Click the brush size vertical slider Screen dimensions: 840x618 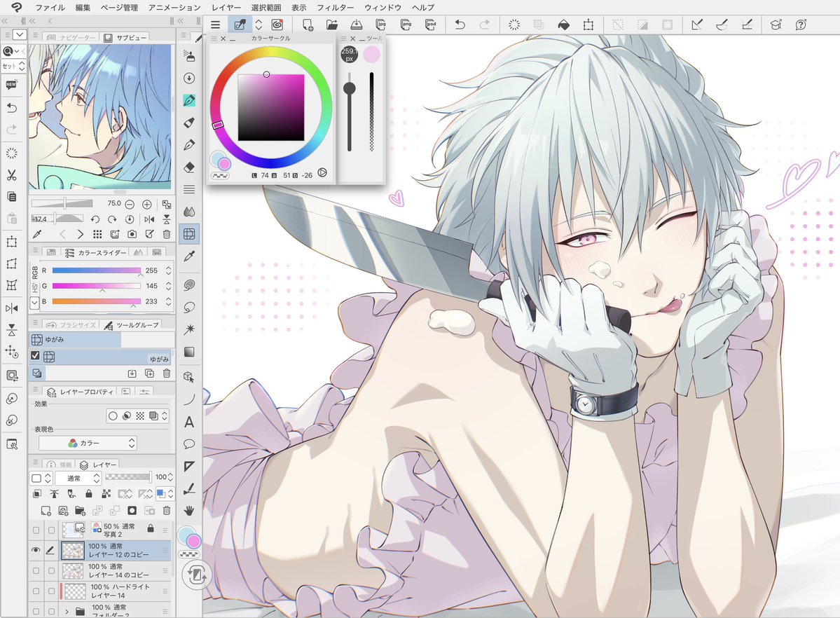coord(350,111)
